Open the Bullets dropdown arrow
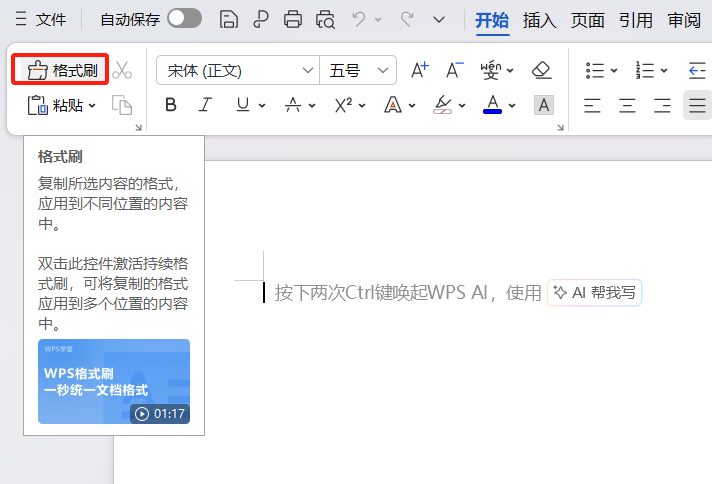Image resolution: width=712 pixels, height=484 pixels. tap(614, 70)
